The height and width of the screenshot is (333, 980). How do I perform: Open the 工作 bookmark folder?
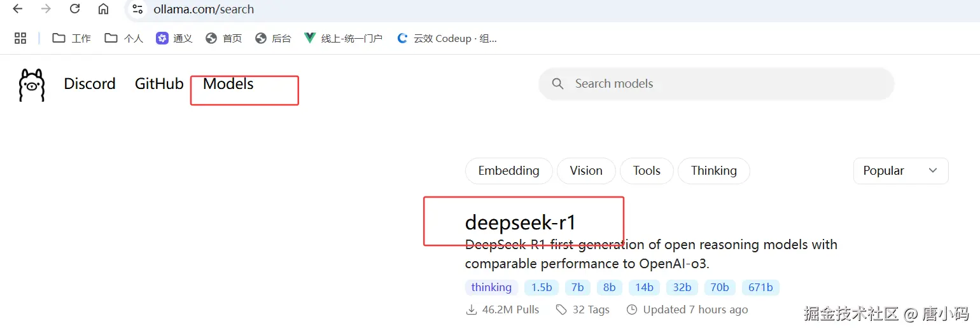point(72,38)
